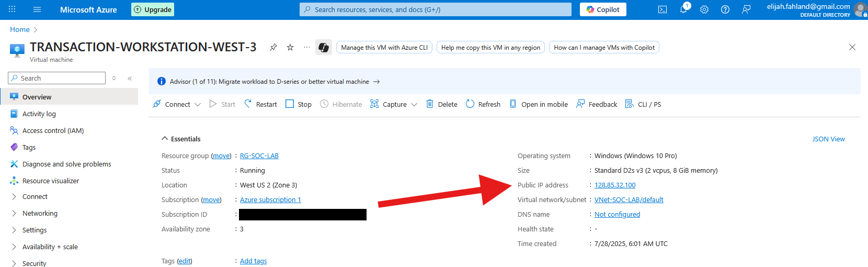Open the Capture dropdown arrow
Screen dimensions: 868x267
pos(414,105)
